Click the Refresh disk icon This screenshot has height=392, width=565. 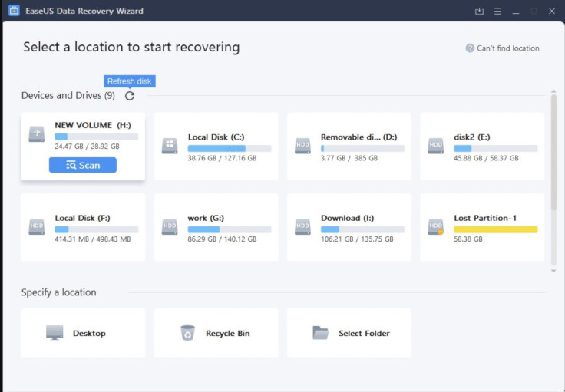pos(130,96)
